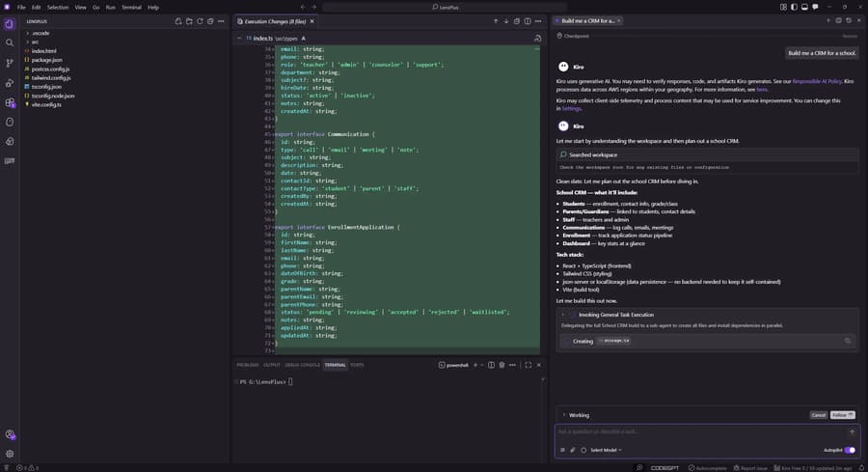Screen dimensions: 868x472
Task: Open the Accounts icon at the sidebar bottom
Action: pos(10,435)
